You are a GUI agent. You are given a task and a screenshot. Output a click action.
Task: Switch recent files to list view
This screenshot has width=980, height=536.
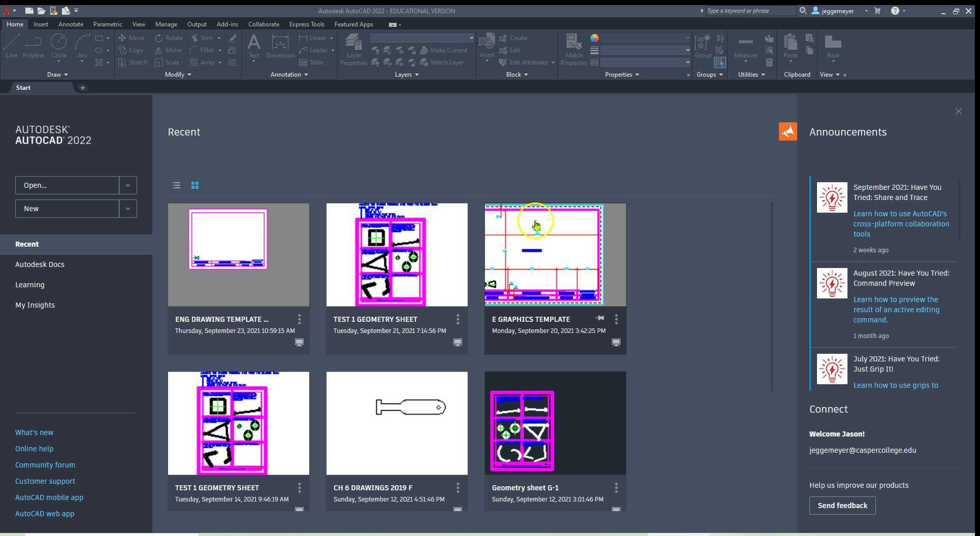click(177, 185)
